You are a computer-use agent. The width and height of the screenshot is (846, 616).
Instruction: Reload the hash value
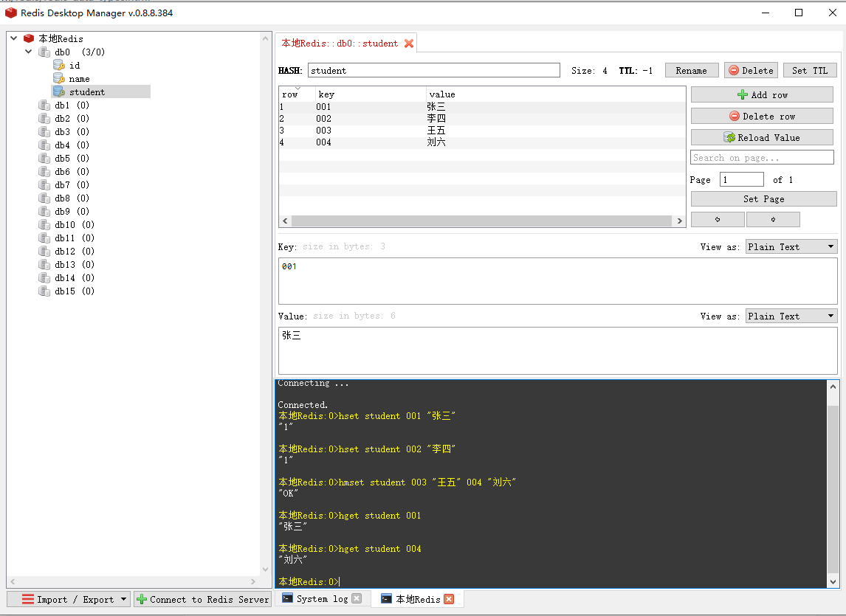[763, 137]
